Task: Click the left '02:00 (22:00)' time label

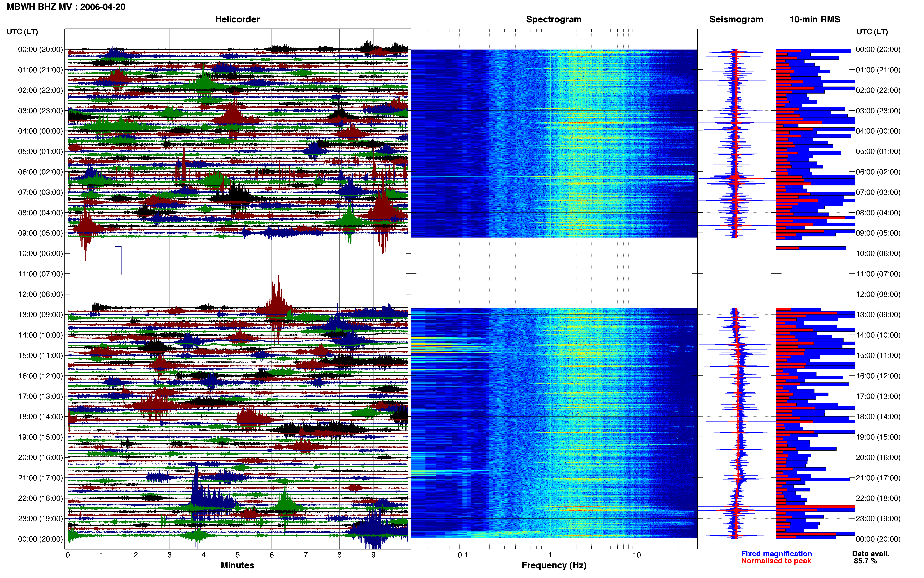Action: (41, 90)
